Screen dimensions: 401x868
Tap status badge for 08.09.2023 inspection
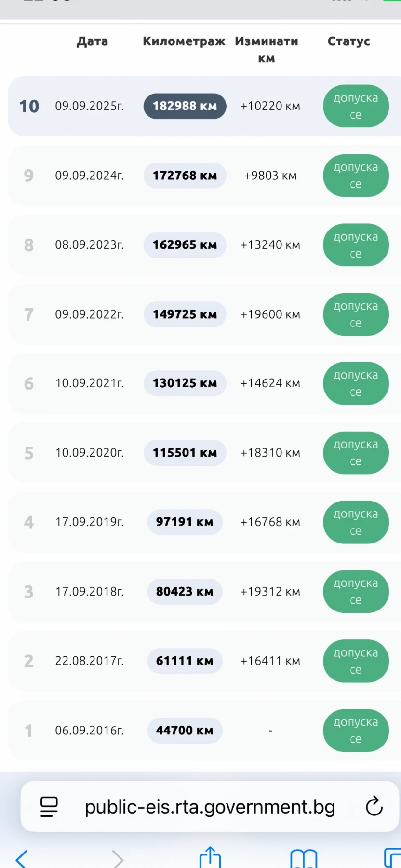(x=356, y=245)
